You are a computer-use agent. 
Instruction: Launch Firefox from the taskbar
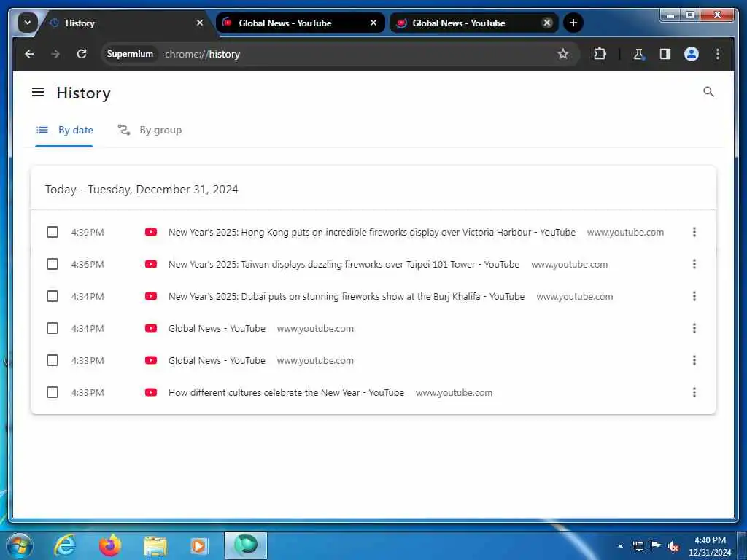(x=109, y=545)
